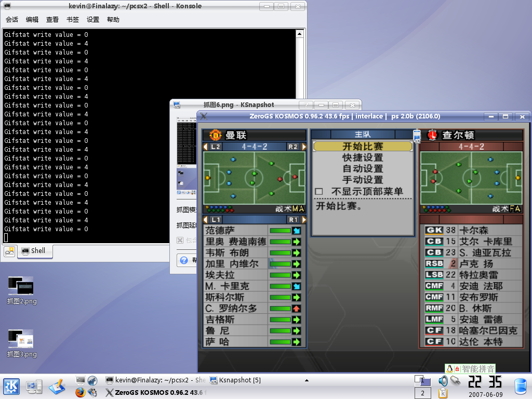Select 手动设置 in the game menu
The image size is (532, 399).
[x=362, y=180]
